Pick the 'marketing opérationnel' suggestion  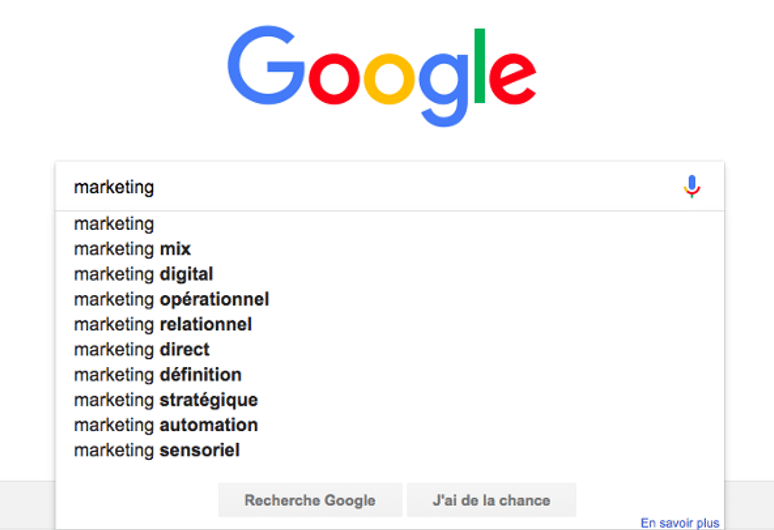[171, 300]
